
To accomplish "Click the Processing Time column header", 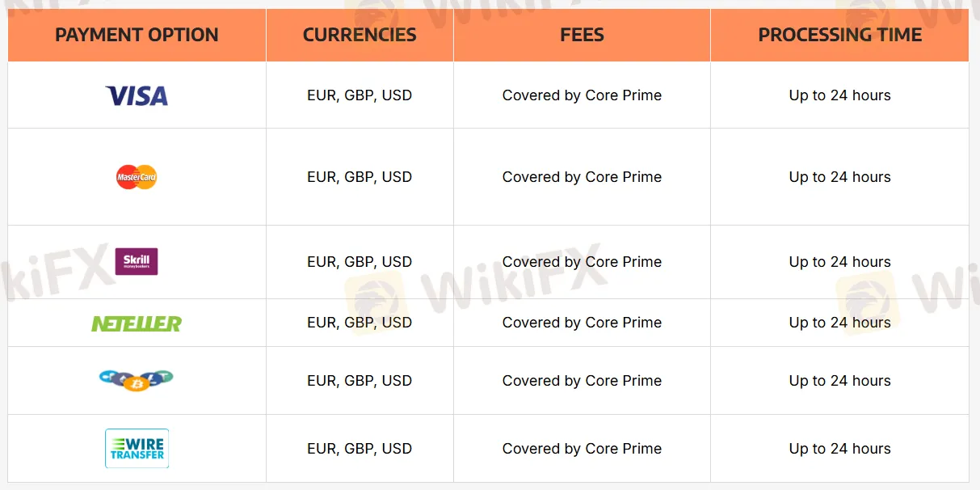I will 839,35.
